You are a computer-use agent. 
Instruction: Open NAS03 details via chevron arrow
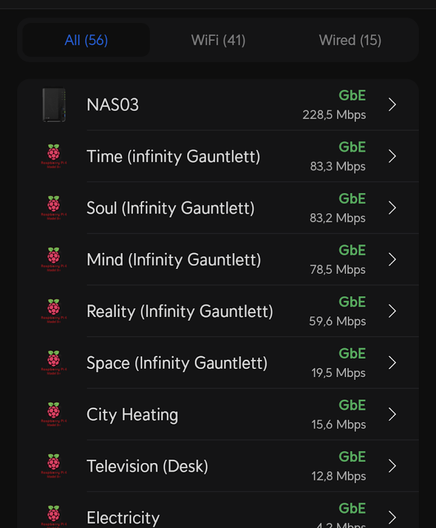(392, 105)
